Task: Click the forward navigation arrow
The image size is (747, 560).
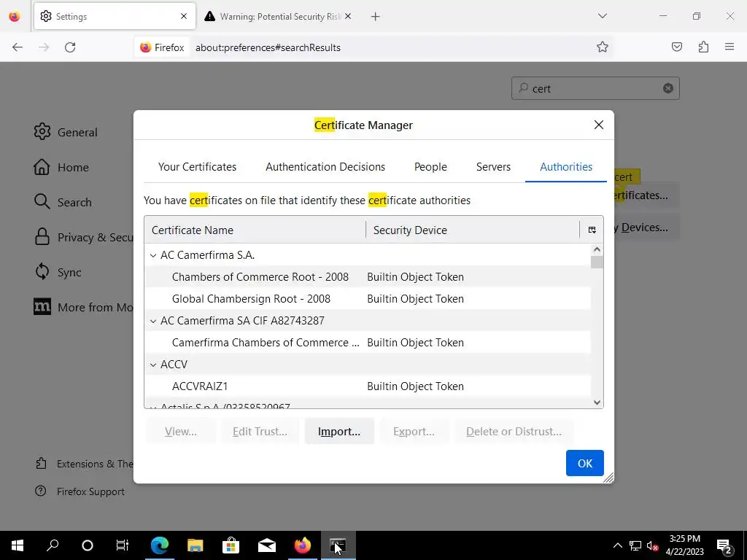Action: tap(44, 47)
